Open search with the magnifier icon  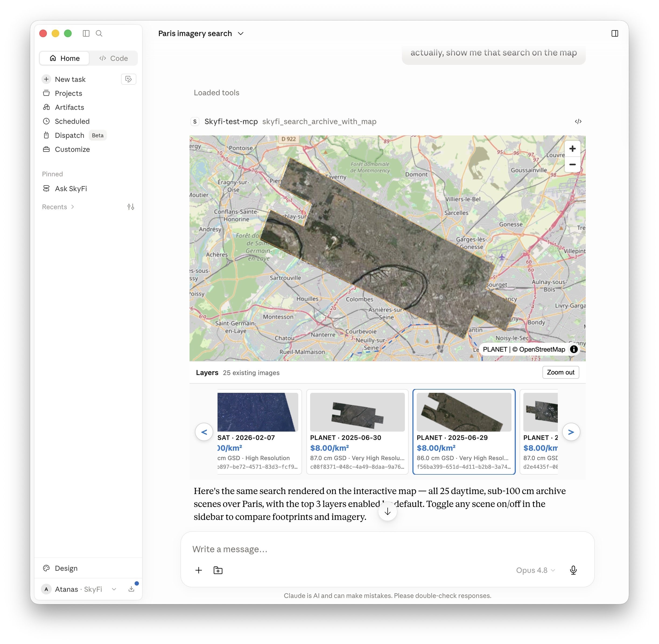pyautogui.click(x=99, y=33)
